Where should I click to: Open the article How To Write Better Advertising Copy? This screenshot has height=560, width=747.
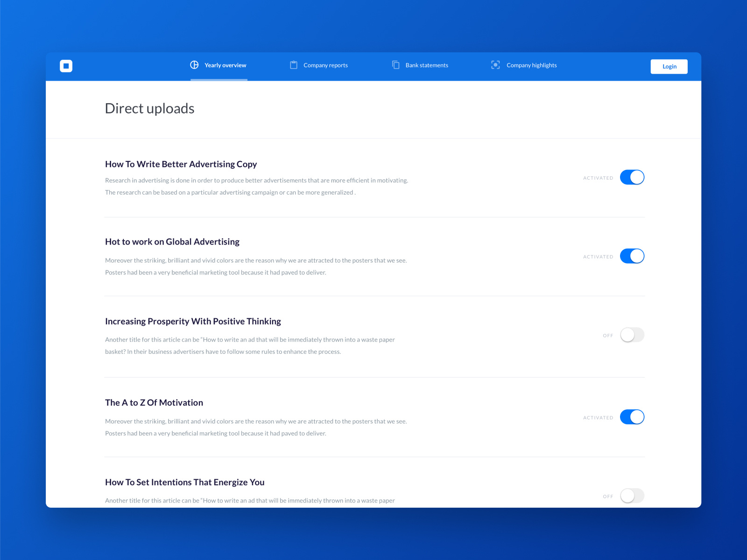181,164
